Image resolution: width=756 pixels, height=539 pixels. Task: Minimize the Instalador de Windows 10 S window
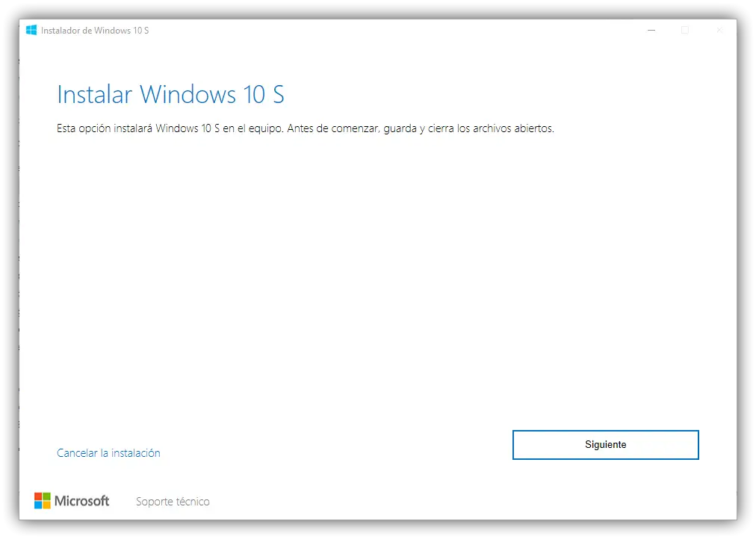(x=651, y=31)
